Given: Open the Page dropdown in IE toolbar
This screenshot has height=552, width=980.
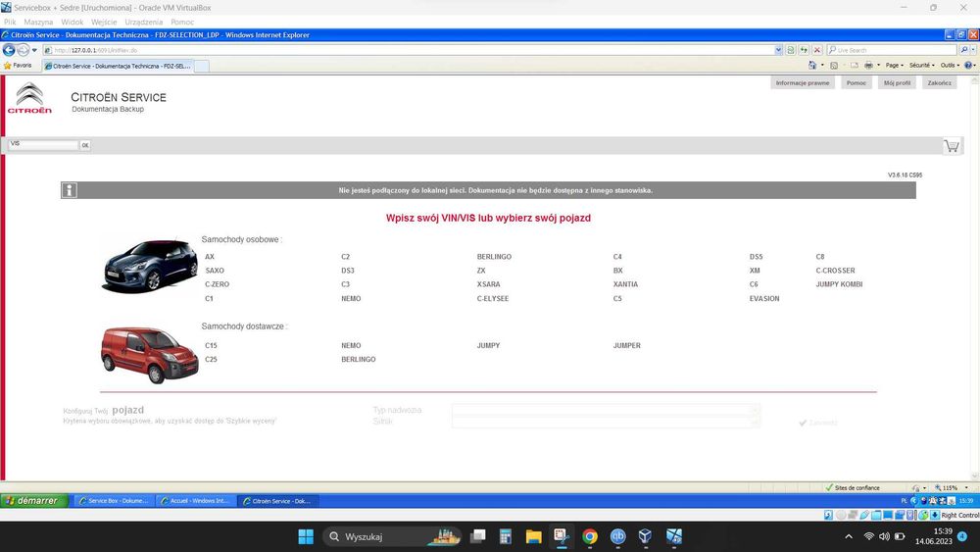Looking at the screenshot, I should click(895, 65).
